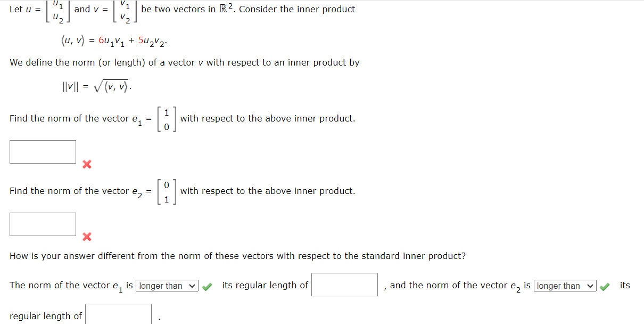Click the column vector display for e1
The width and height of the screenshot is (644, 324).
(167, 118)
